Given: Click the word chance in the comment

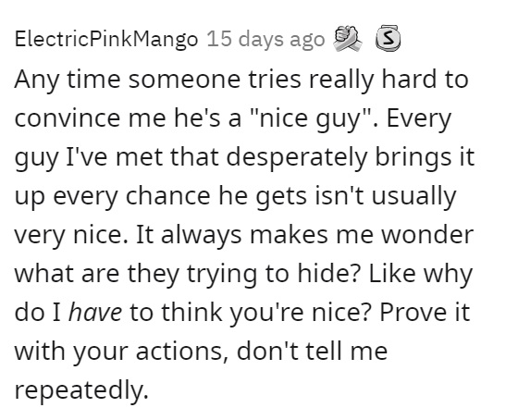Looking at the screenshot, I should click(x=167, y=196).
